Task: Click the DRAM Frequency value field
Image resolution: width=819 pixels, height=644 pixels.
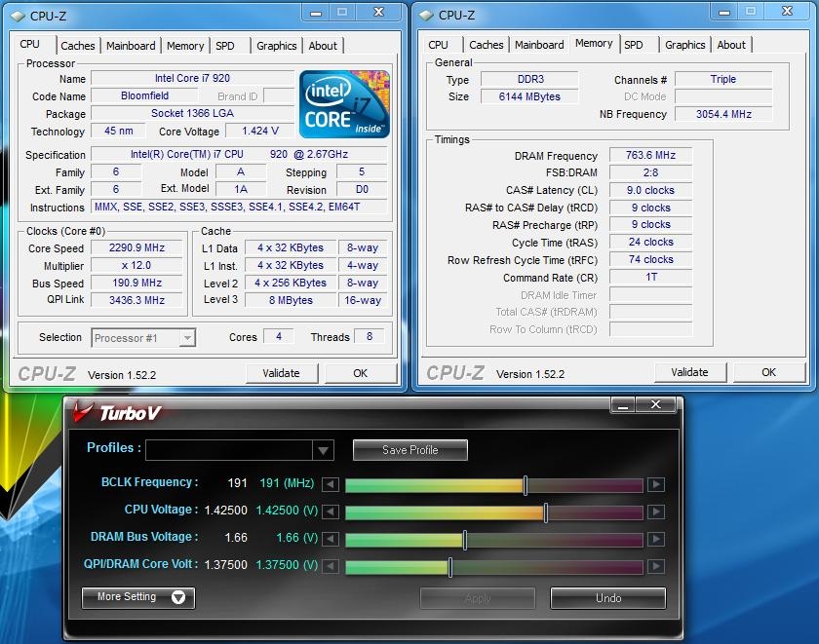Action: click(650, 156)
